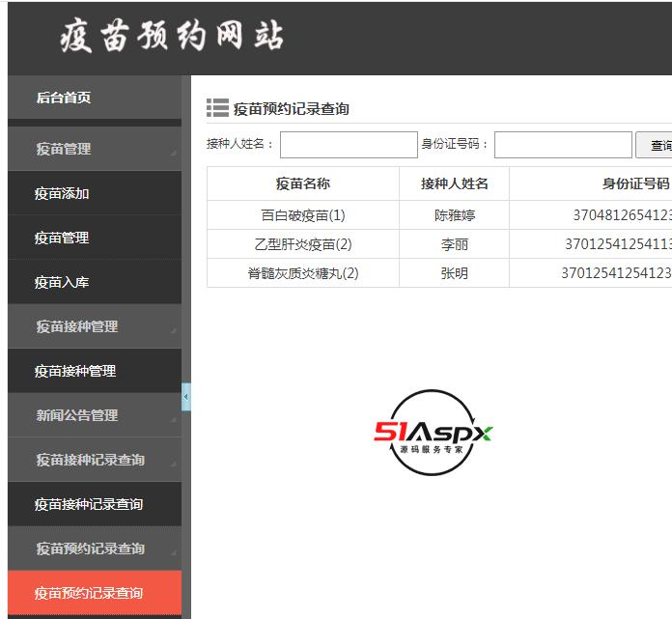Open 疫苗添加 submenu item
The image size is (672, 619).
pos(95,193)
